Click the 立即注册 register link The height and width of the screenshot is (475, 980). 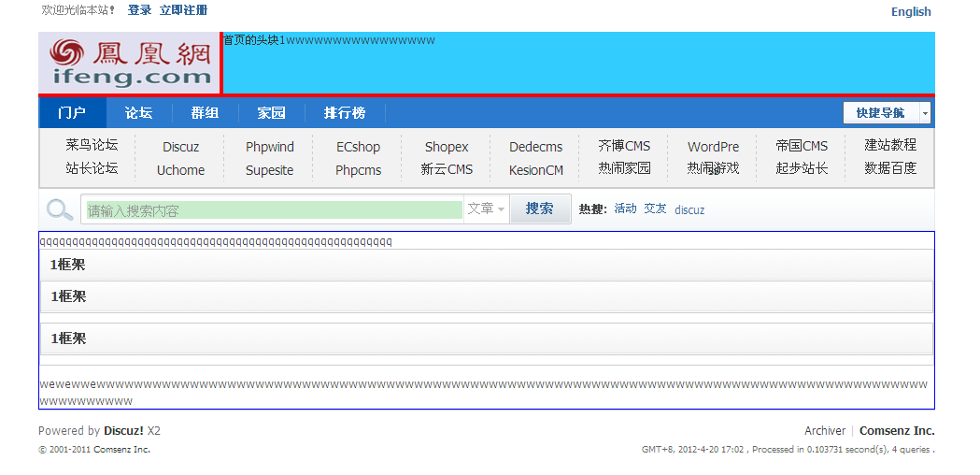(x=184, y=10)
